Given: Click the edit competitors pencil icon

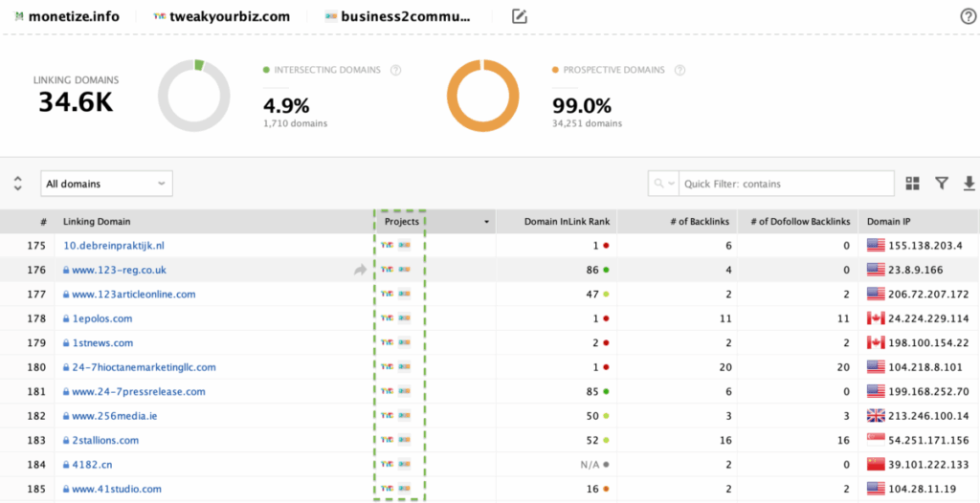Looking at the screenshot, I should (520, 16).
